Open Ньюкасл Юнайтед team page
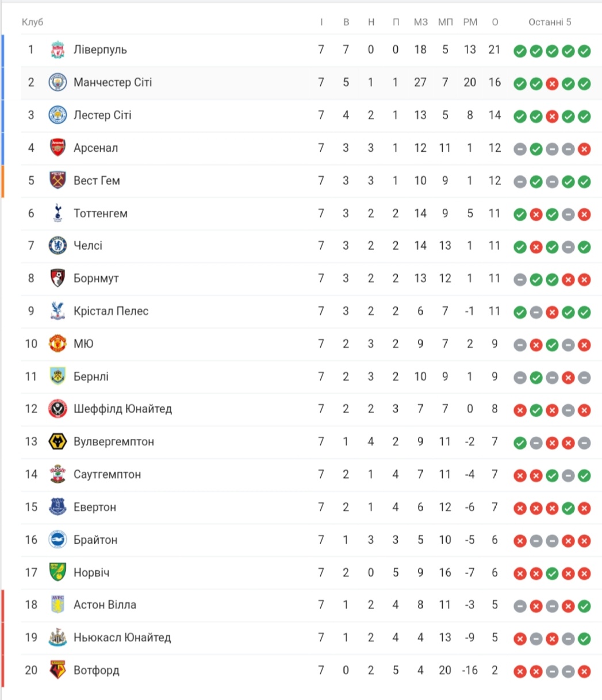602x700 pixels. pyautogui.click(x=122, y=637)
